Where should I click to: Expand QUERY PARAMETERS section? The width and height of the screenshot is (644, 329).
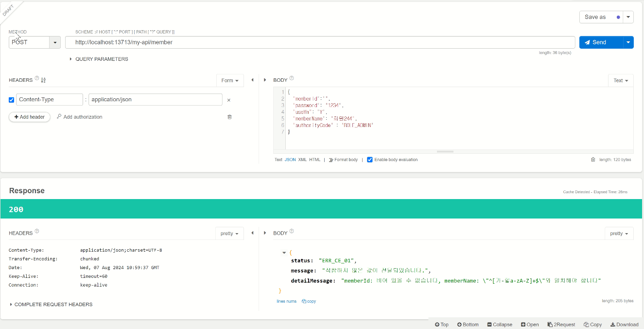click(99, 59)
